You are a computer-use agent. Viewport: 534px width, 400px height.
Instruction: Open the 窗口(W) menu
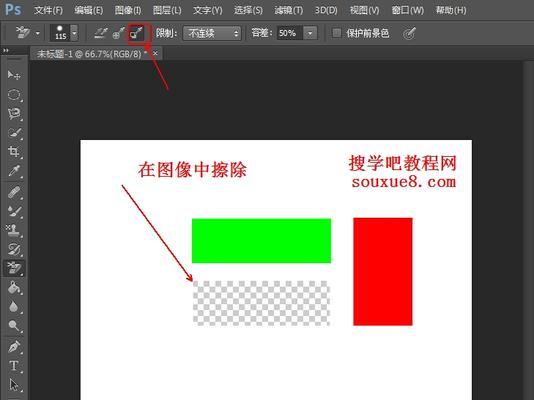pyautogui.click(x=408, y=10)
